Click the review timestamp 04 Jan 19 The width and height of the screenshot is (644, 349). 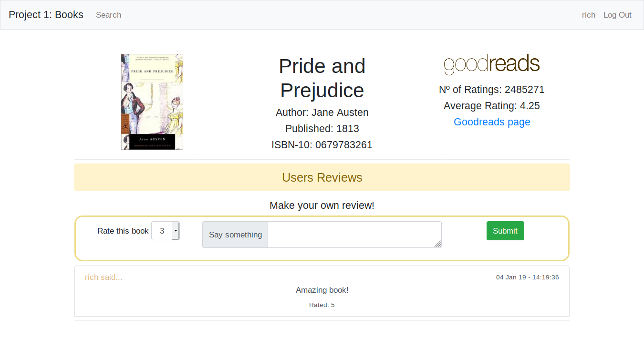coord(527,277)
